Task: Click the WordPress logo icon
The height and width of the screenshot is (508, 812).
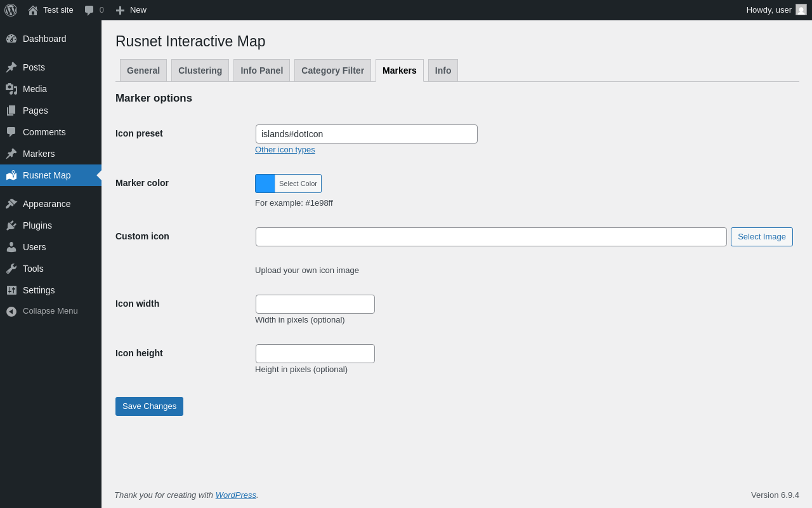Action: tap(11, 10)
